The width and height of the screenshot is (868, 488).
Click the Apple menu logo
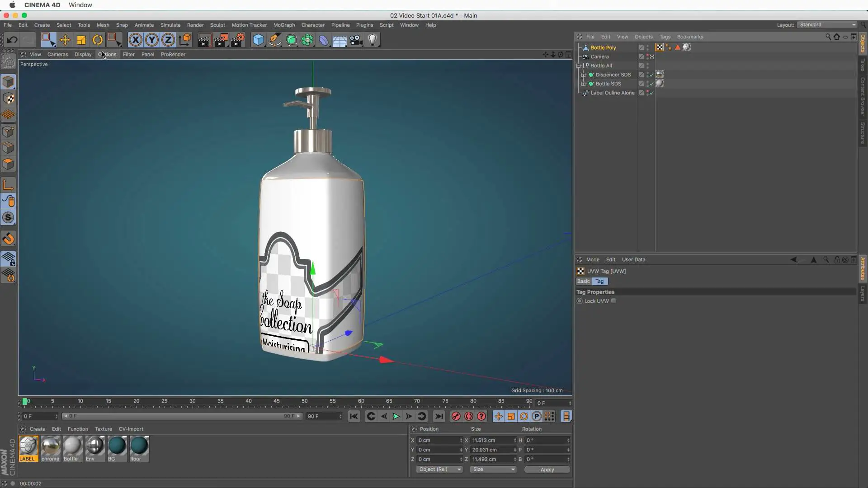click(x=12, y=5)
